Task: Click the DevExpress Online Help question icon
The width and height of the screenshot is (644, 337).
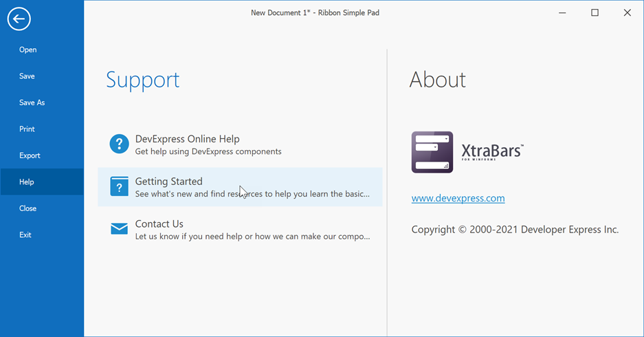Action: pyautogui.click(x=119, y=144)
